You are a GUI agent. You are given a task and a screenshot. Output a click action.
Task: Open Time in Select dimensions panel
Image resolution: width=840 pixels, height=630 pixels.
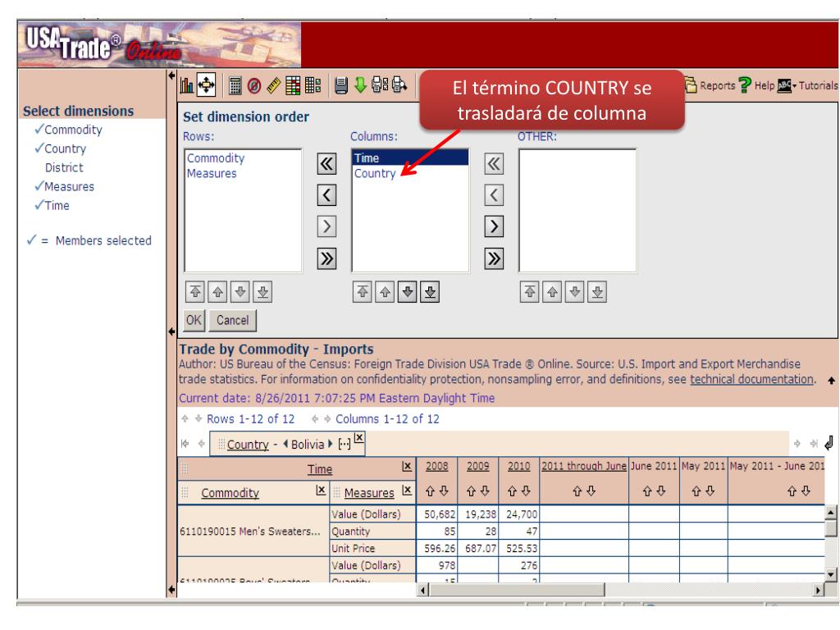coord(57,206)
